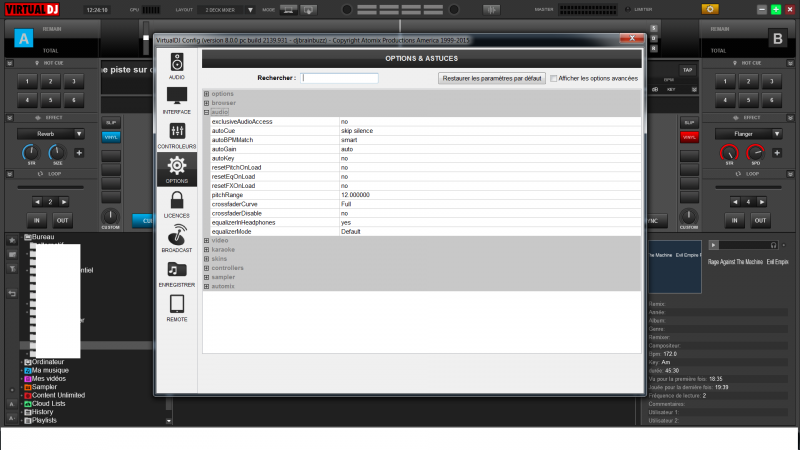Click plus icon beside deck A effect knobs

coord(79,153)
